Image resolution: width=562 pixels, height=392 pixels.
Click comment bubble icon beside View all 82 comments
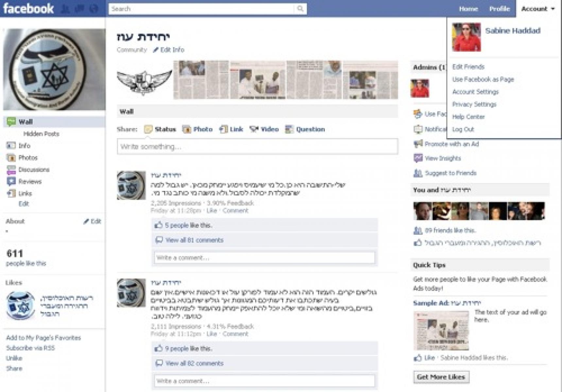point(159,363)
